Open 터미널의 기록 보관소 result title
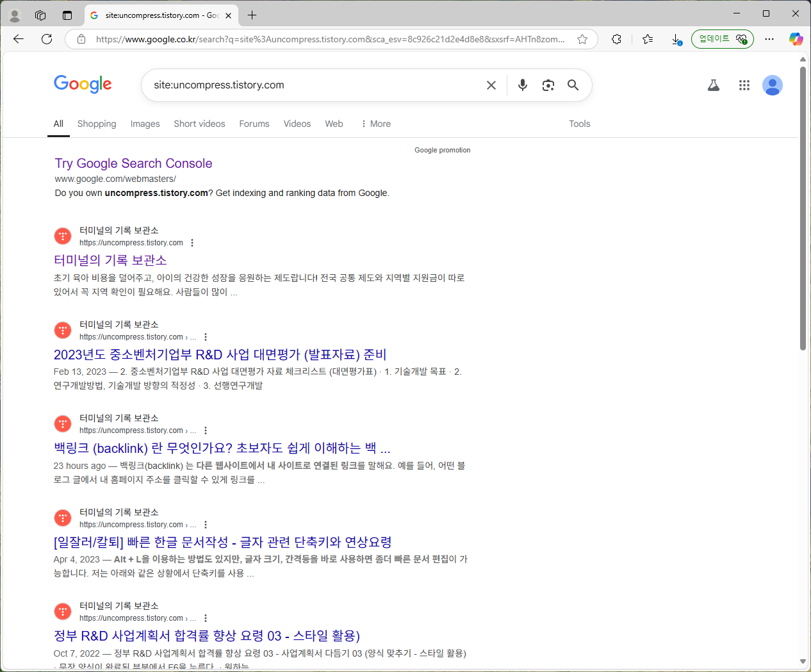Viewport: 811px width, 672px height. [x=110, y=260]
